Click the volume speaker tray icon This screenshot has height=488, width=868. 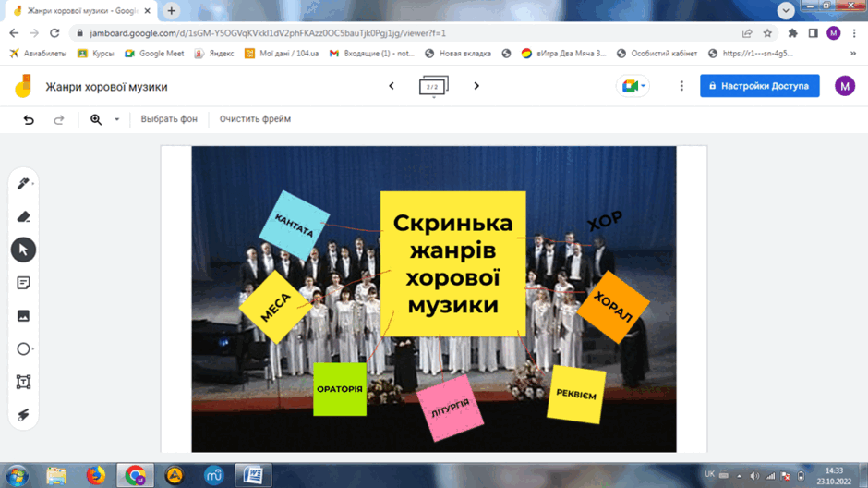pos(754,475)
